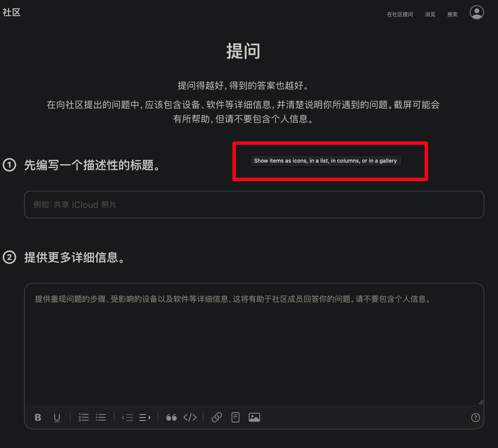The image size is (498, 448).
Task: Open the 浏览 navigation item
Action: point(430,14)
